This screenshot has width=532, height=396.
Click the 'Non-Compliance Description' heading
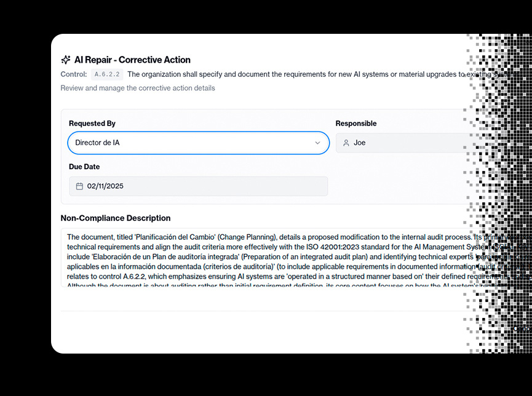pyautogui.click(x=116, y=218)
